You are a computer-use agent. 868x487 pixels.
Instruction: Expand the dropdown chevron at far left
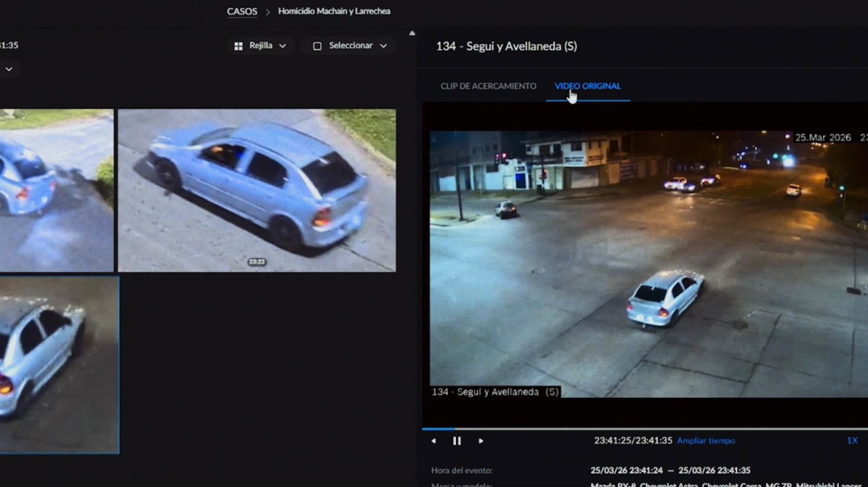[x=8, y=69]
